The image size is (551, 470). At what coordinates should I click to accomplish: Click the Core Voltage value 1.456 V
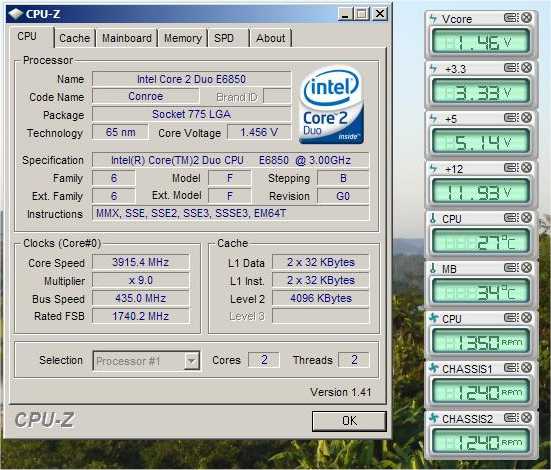click(x=259, y=132)
